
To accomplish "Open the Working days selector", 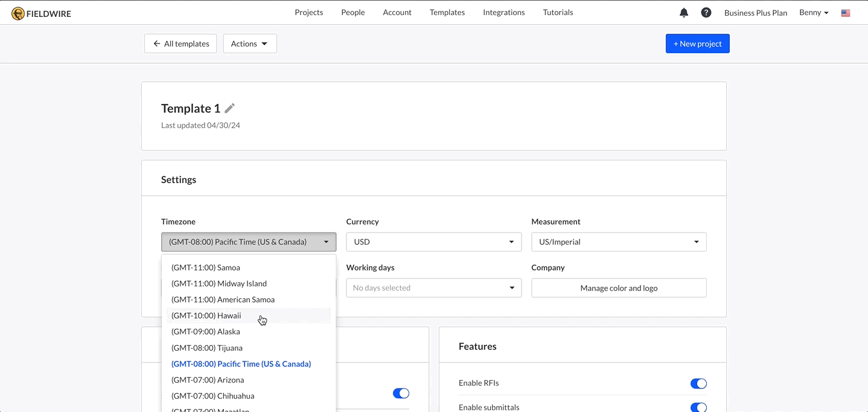I will tap(433, 288).
